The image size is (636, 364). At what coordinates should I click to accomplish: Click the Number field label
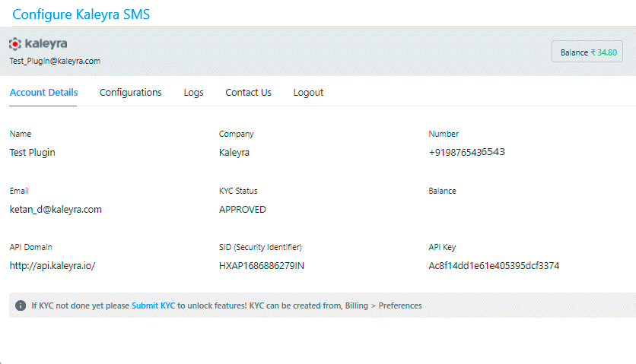[444, 134]
